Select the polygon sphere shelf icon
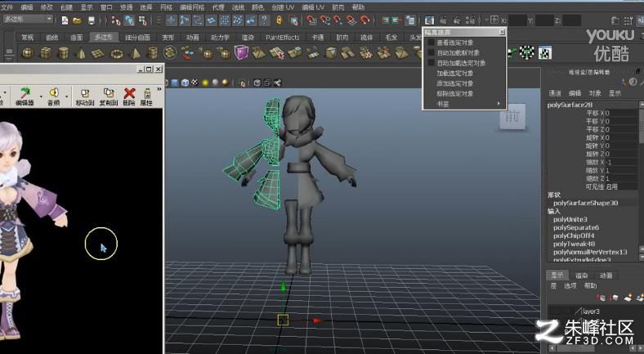Image resolution: width=644 pixels, height=354 pixels. pyautogui.click(x=28, y=53)
